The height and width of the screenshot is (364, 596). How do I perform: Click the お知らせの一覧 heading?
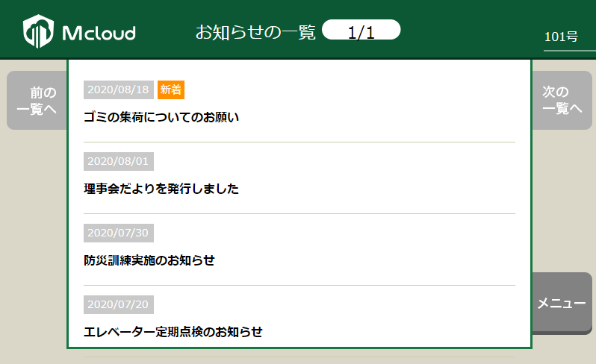coord(255,32)
